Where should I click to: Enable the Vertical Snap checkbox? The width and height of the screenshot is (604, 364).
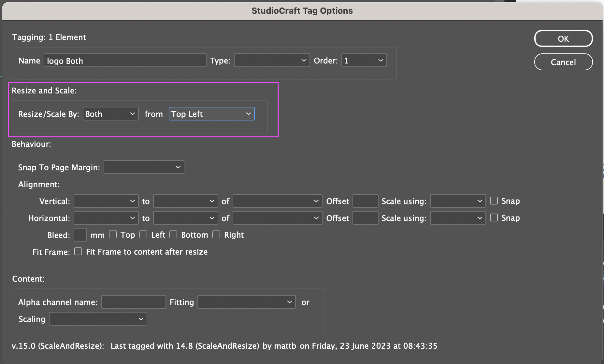pos(494,201)
